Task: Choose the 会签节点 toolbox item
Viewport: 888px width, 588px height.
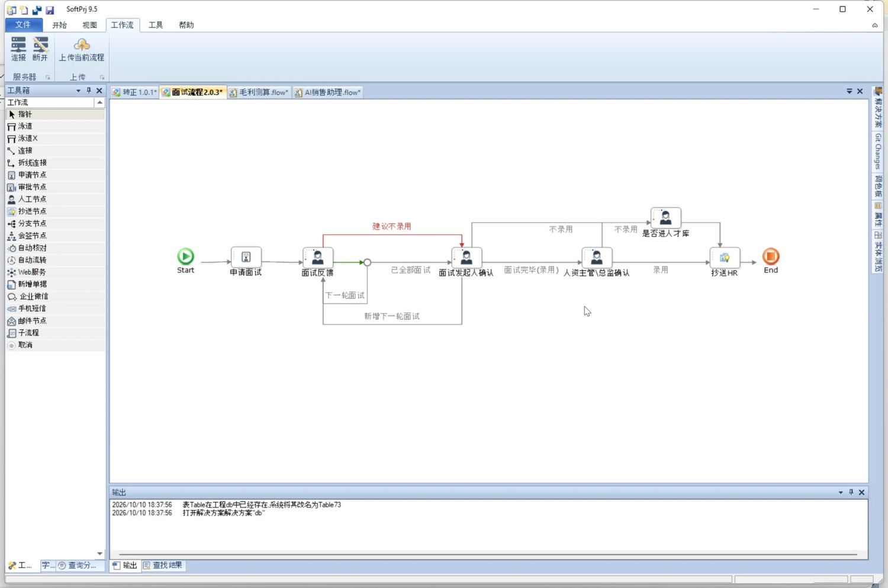Action: pos(55,236)
